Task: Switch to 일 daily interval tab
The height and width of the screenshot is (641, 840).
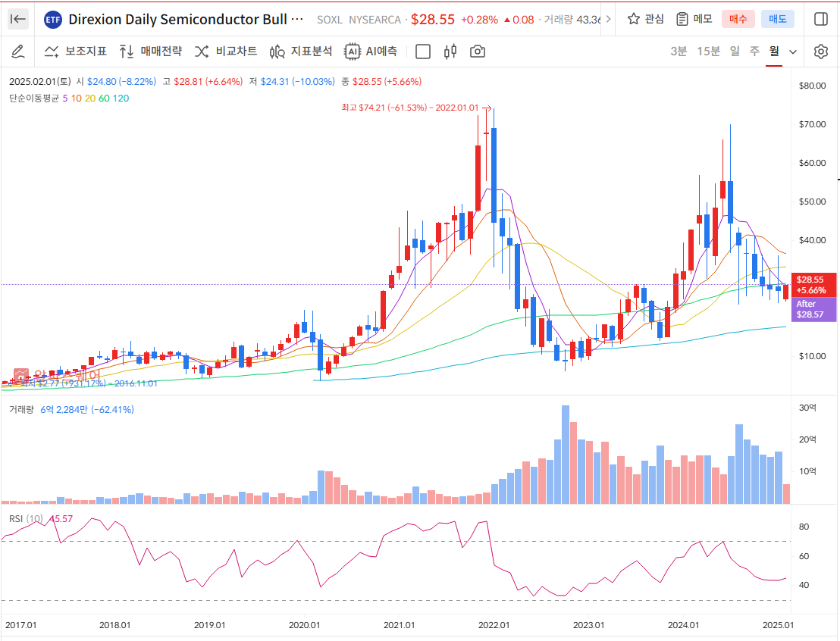Action: tap(735, 52)
